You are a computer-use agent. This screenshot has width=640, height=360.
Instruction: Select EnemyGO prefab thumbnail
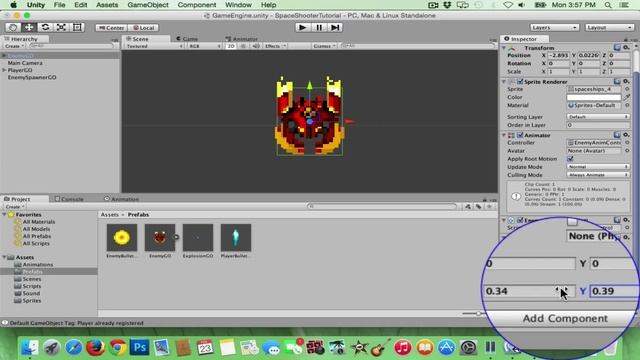[160, 238]
